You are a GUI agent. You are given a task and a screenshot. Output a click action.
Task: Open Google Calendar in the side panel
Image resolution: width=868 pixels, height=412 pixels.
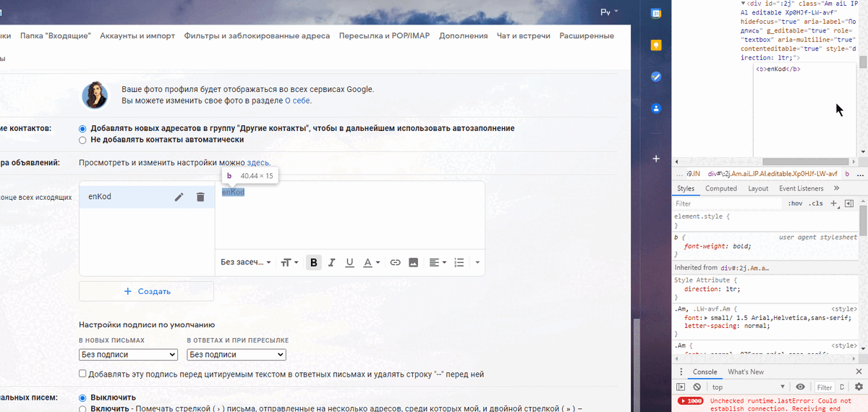[x=656, y=13]
